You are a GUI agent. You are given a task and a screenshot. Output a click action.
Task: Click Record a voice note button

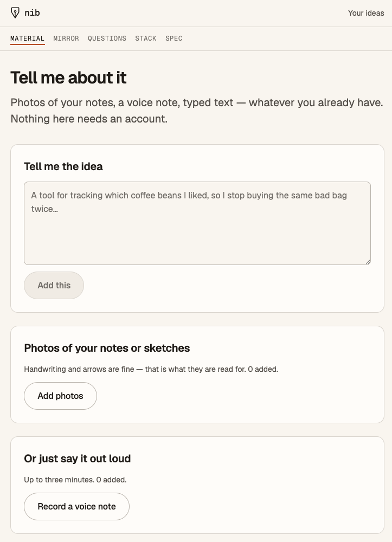[77, 506]
